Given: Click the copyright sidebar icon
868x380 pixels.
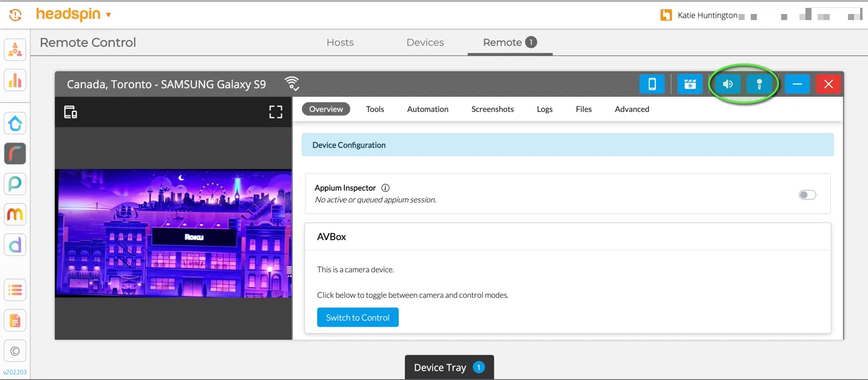Looking at the screenshot, I should tap(15, 350).
